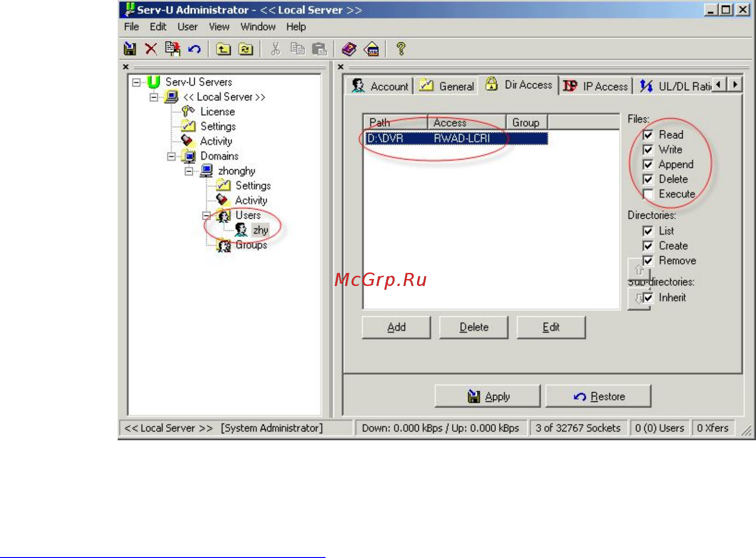The image size is (756, 558).
Task: Toggle the List directories checkbox
Action: pyautogui.click(x=648, y=231)
